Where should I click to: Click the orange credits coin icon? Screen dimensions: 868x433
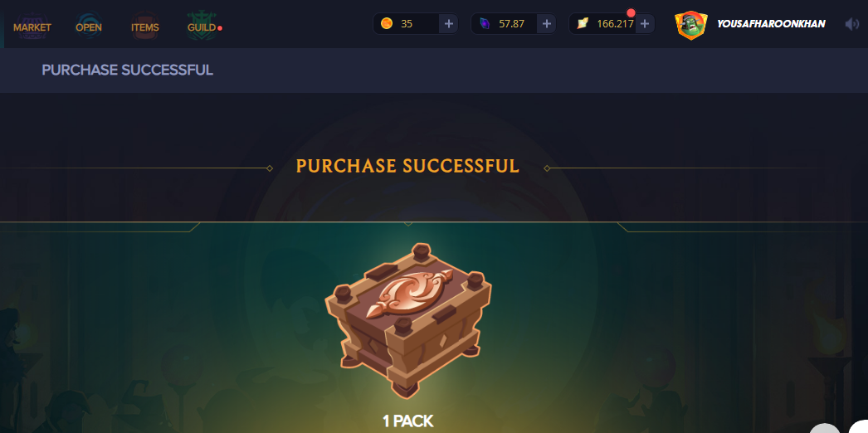coord(387,24)
